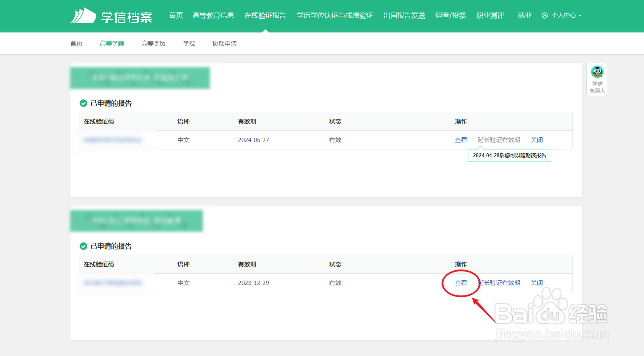
Task: Open the 协助申请 section
Action: click(x=224, y=43)
